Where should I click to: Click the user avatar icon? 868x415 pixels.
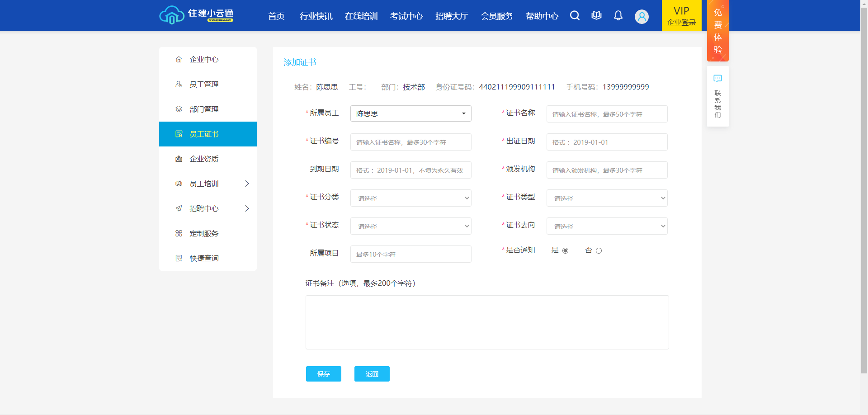click(642, 17)
